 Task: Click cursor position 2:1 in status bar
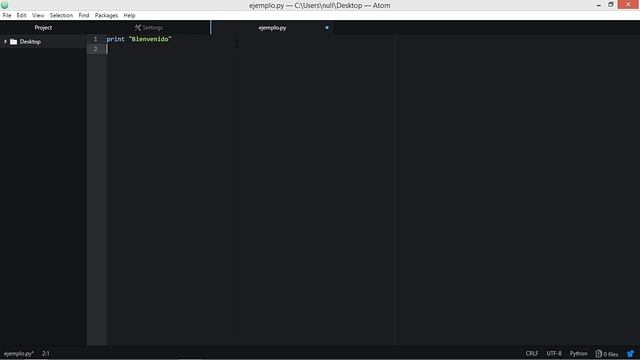[x=46, y=353]
